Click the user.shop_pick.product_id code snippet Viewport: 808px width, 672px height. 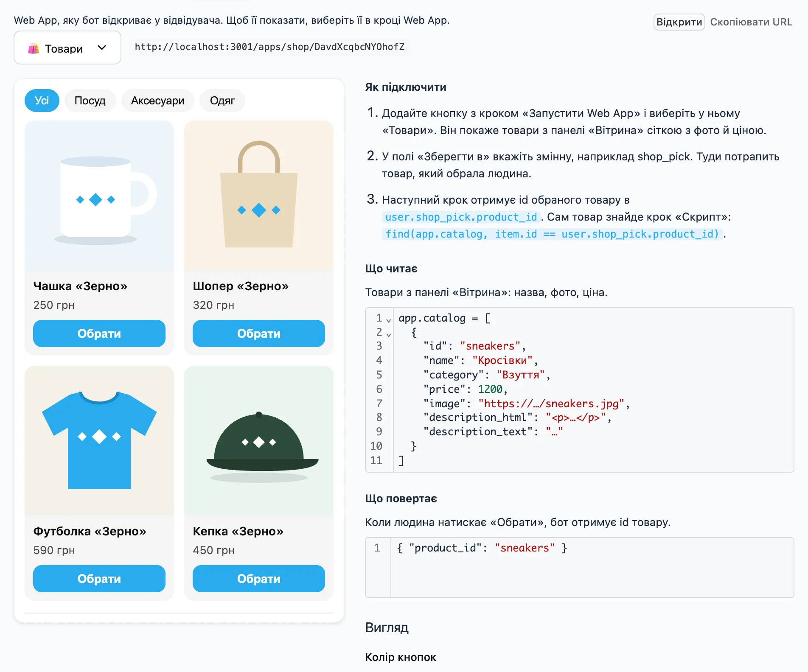tap(461, 217)
